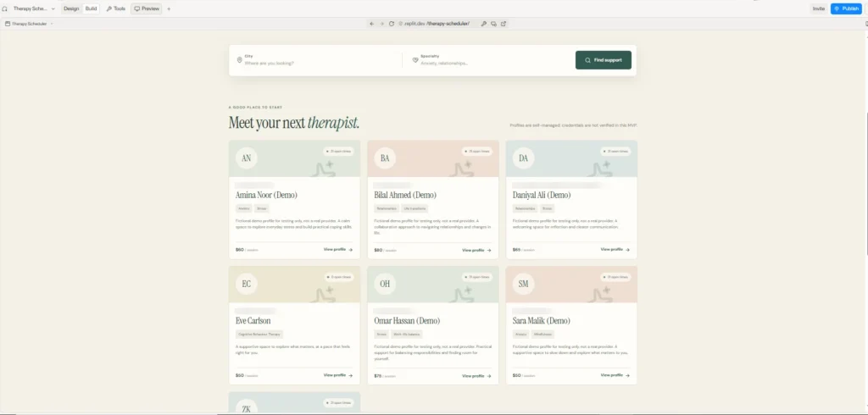
Task: Add a new tab with plus icon
Action: tap(169, 8)
